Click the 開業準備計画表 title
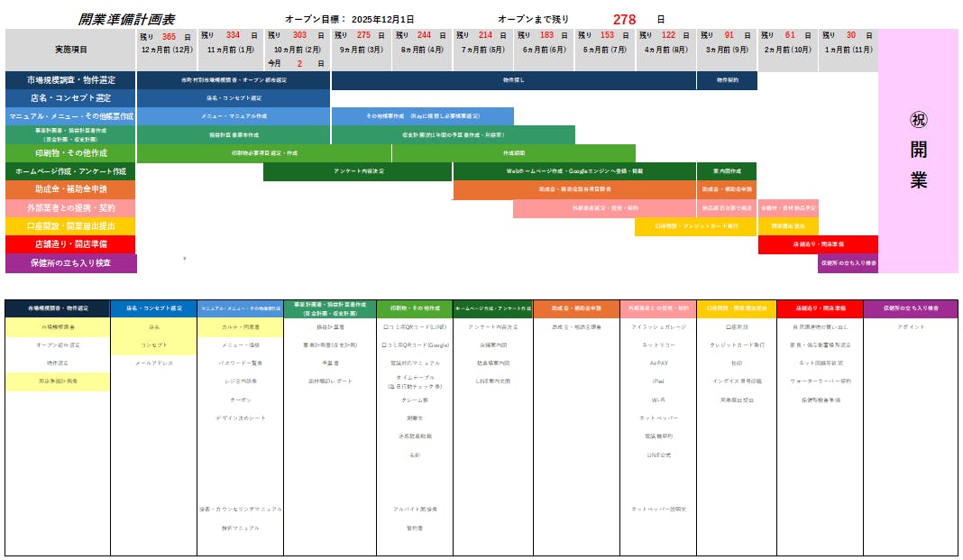 (127, 19)
